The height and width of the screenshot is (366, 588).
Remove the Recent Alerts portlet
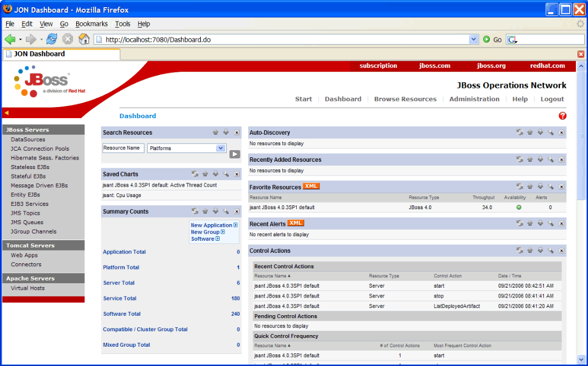pos(562,223)
